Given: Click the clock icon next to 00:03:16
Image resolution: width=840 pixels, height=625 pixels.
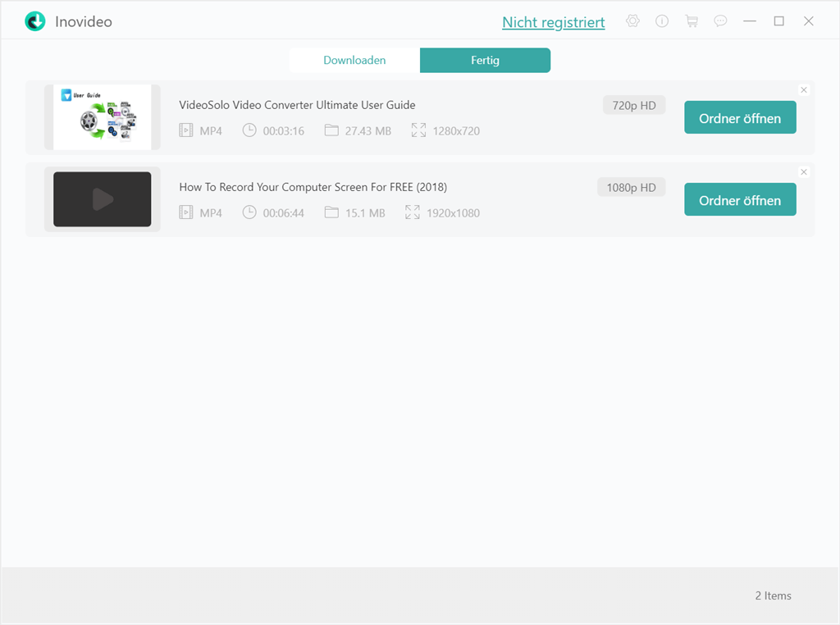Looking at the screenshot, I should coord(249,130).
